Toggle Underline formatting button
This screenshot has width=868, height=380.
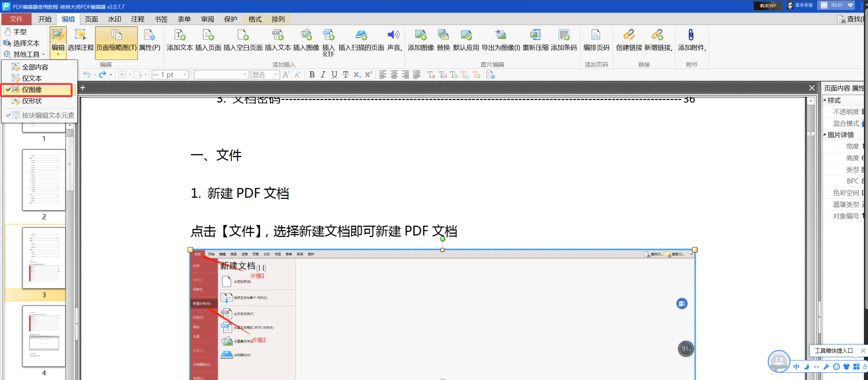click(334, 75)
